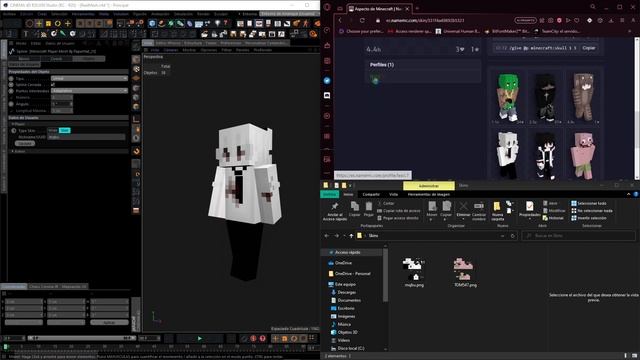Click Copiar next to the /give command

click(589, 48)
